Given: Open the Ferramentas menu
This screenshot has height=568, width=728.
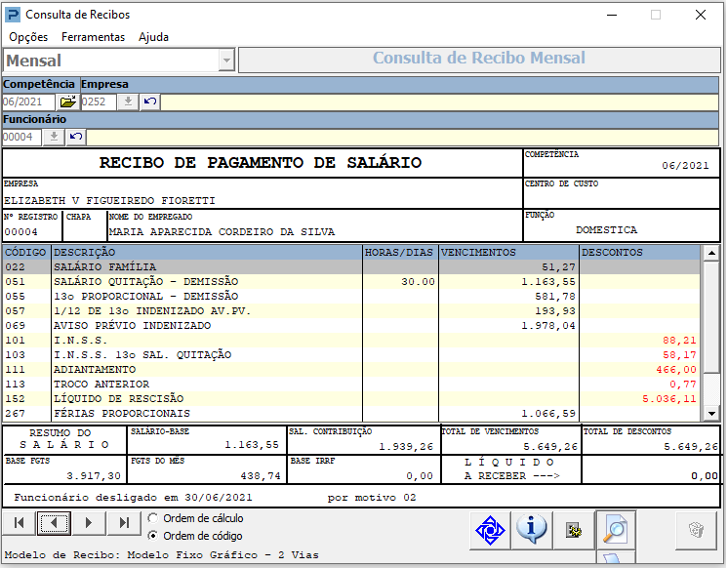Looking at the screenshot, I should 93,37.
